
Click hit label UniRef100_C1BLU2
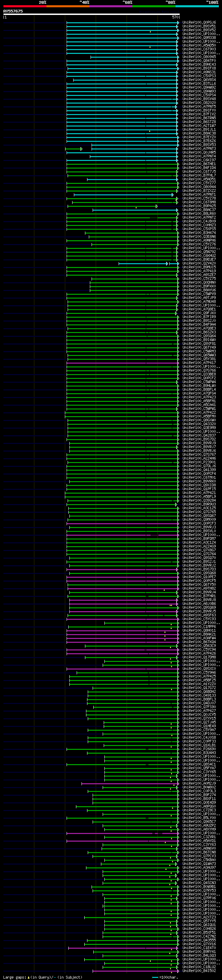(199, 967)
